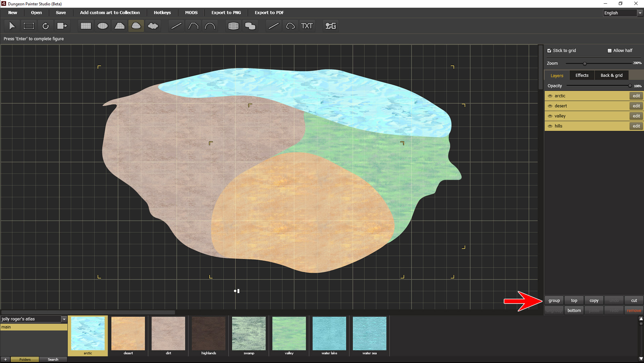Switch to the Search tab
The height and width of the screenshot is (363, 644).
coord(53,359)
